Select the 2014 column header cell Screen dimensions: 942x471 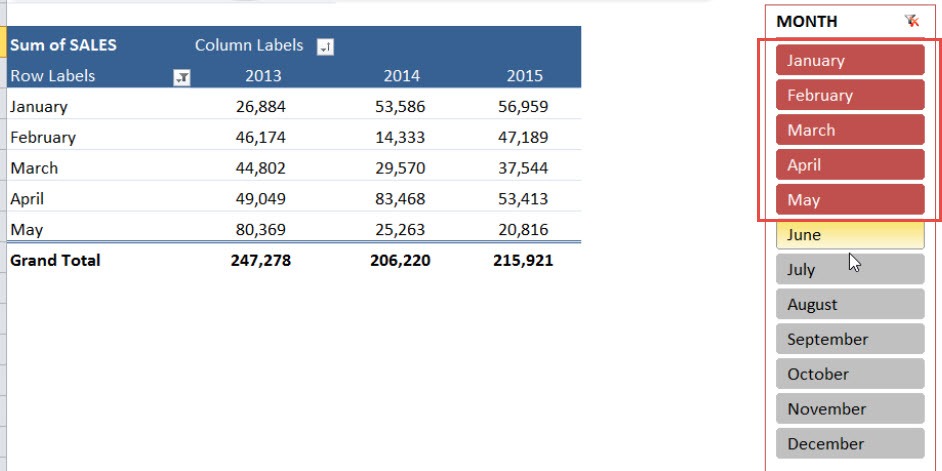point(402,76)
